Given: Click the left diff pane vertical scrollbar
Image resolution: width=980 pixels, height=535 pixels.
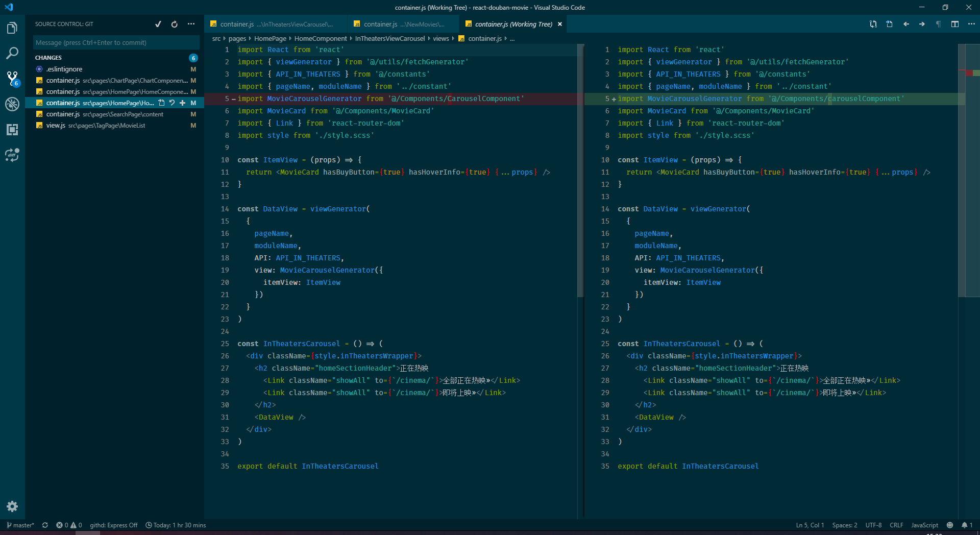Looking at the screenshot, I should tap(580, 171).
